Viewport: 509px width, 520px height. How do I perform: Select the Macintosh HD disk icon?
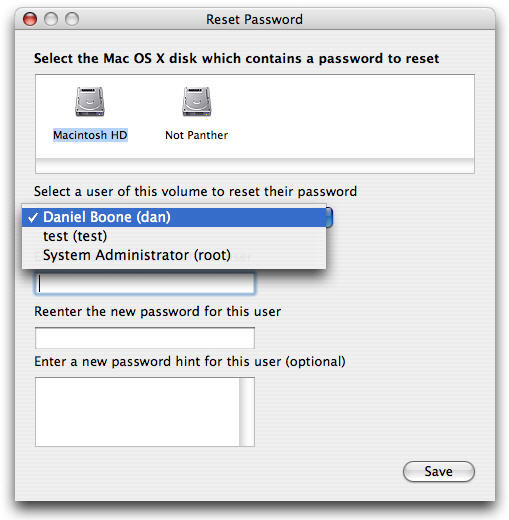[x=90, y=102]
